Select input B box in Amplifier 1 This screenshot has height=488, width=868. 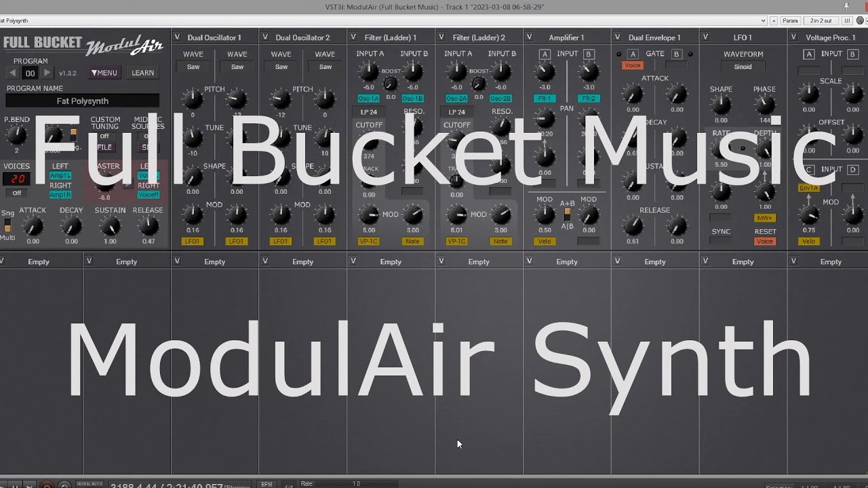click(589, 54)
